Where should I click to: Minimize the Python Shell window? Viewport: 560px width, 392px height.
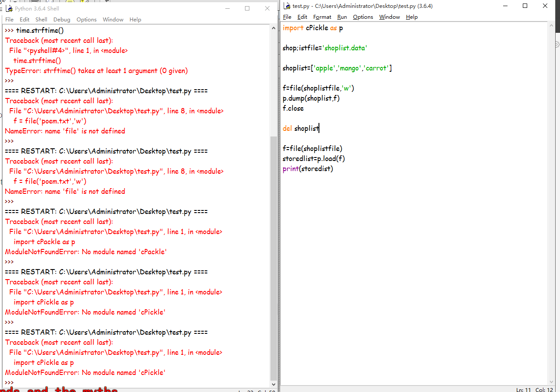tap(227, 8)
